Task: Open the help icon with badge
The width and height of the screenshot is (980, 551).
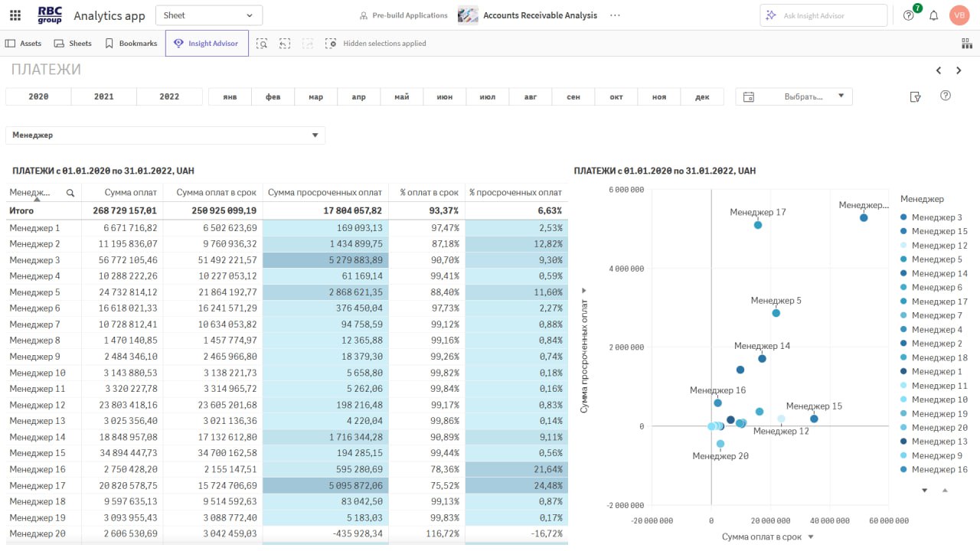Action: pos(909,15)
